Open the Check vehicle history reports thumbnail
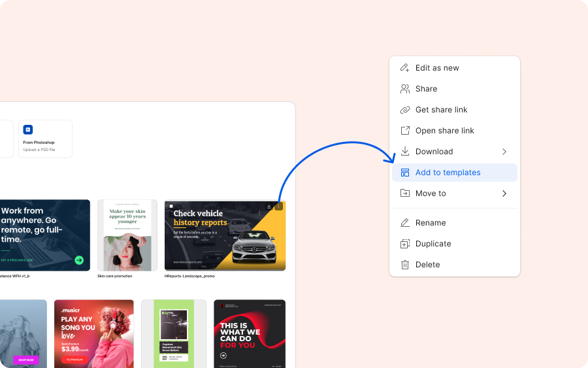 [x=225, y=235]
